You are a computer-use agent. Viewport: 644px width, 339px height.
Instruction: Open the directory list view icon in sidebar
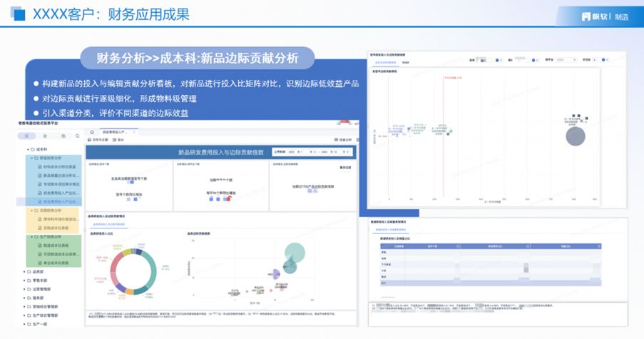26,136
